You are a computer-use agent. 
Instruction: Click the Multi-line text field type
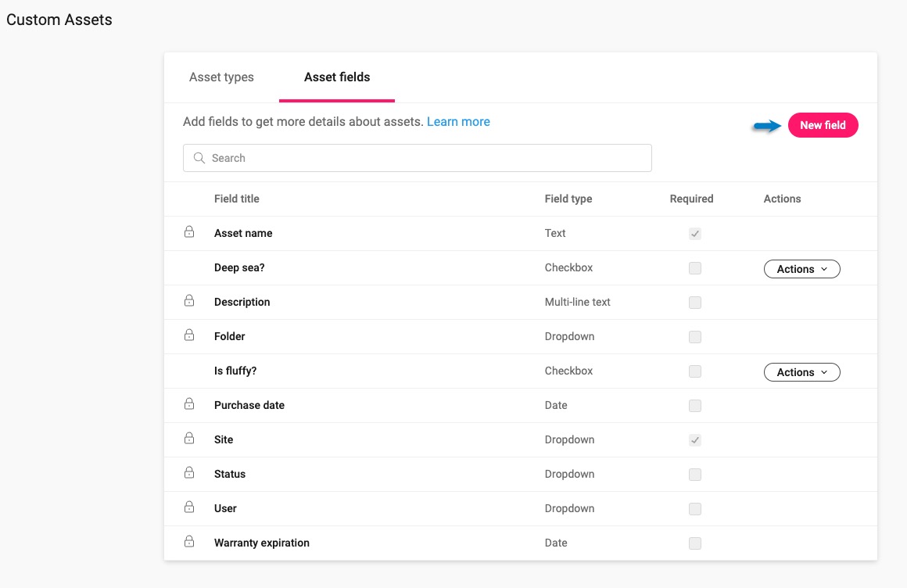click(x=577, y=302)
